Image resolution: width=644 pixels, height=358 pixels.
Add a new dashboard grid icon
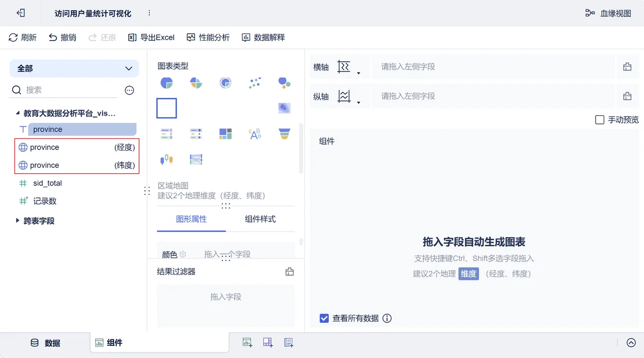click(268, 342)
